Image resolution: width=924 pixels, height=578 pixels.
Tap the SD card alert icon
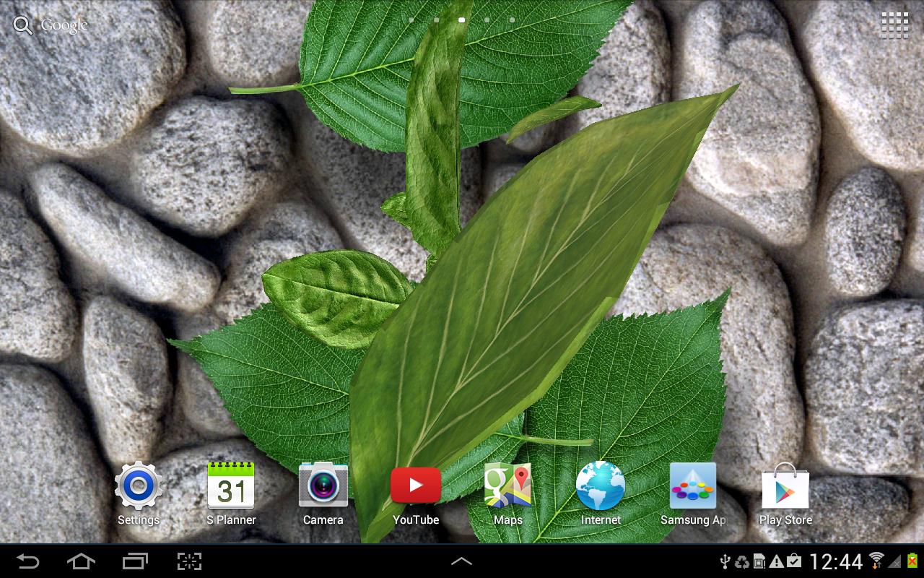point(759,561)
